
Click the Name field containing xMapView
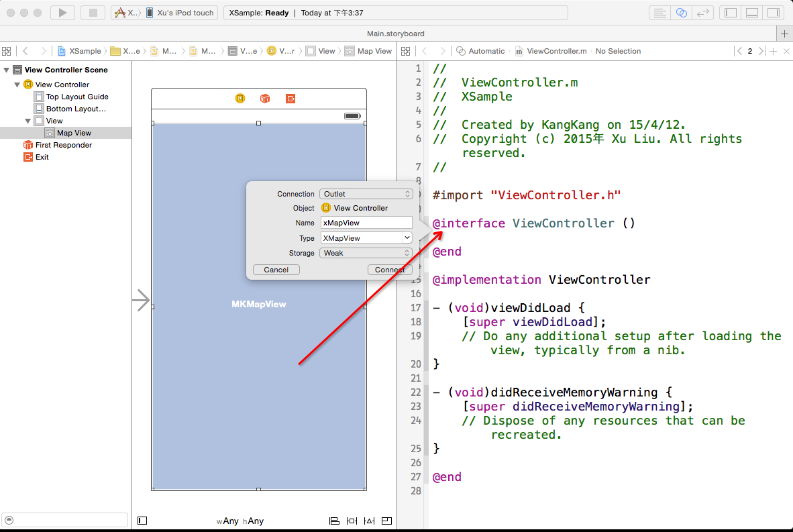point(366,223)
